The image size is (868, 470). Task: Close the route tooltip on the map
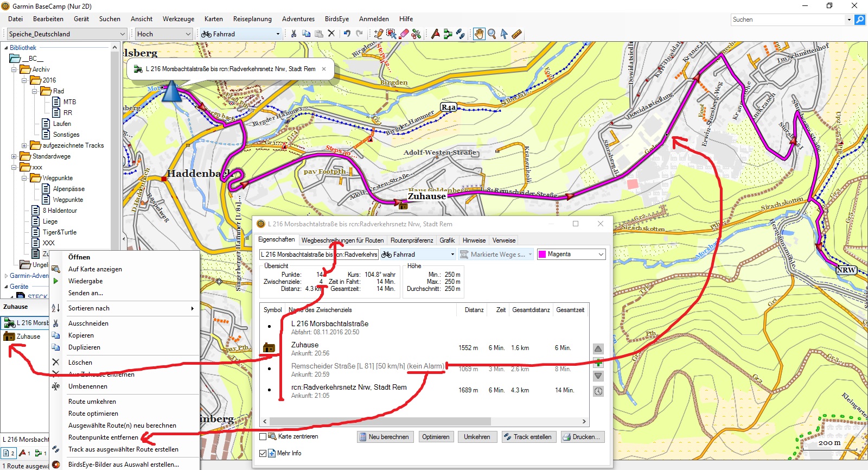324,69
